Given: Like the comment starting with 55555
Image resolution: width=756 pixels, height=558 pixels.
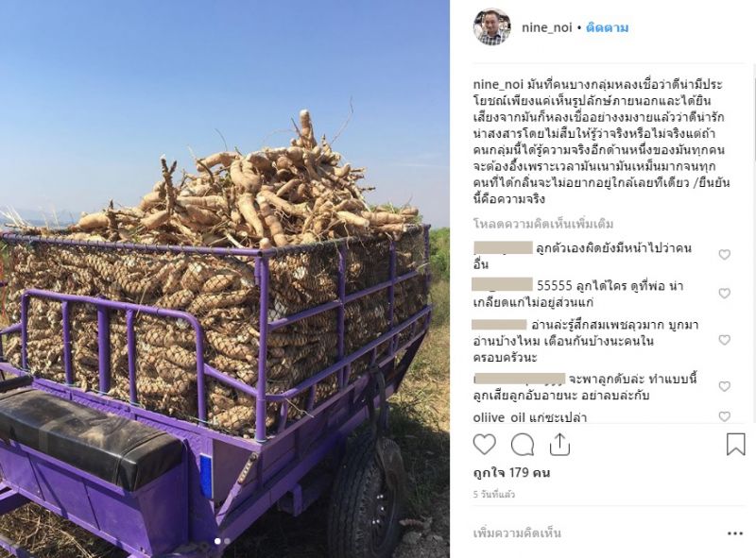Looking at the screenshot, I should [x=724, y=294].
